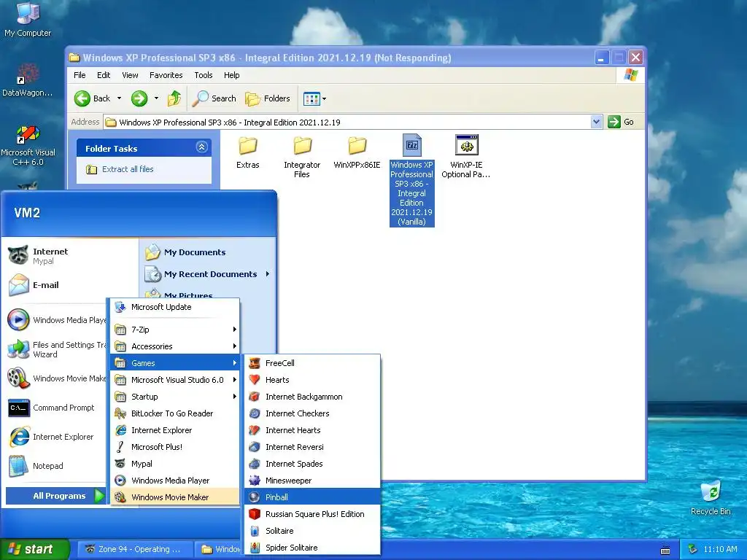Image resolution: width=747 pixels, height=560 pixels.
Task: Select Microsoft Visual C++ 6.0 shortcut
Action: [x=28, y=145]
